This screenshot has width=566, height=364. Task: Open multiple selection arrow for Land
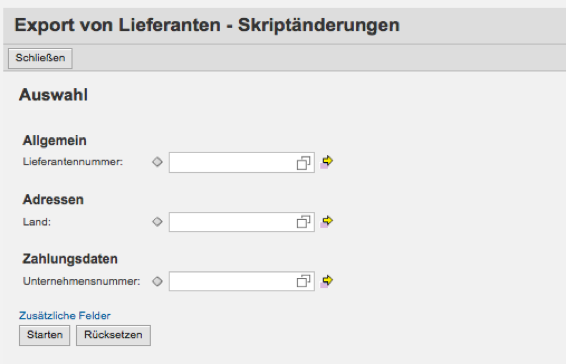point(327,221)
